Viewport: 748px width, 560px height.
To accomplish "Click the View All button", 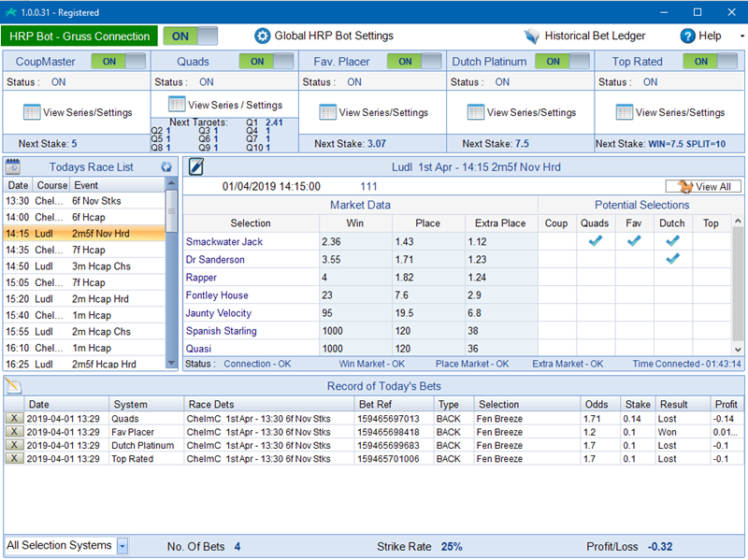I will [704, 186].
